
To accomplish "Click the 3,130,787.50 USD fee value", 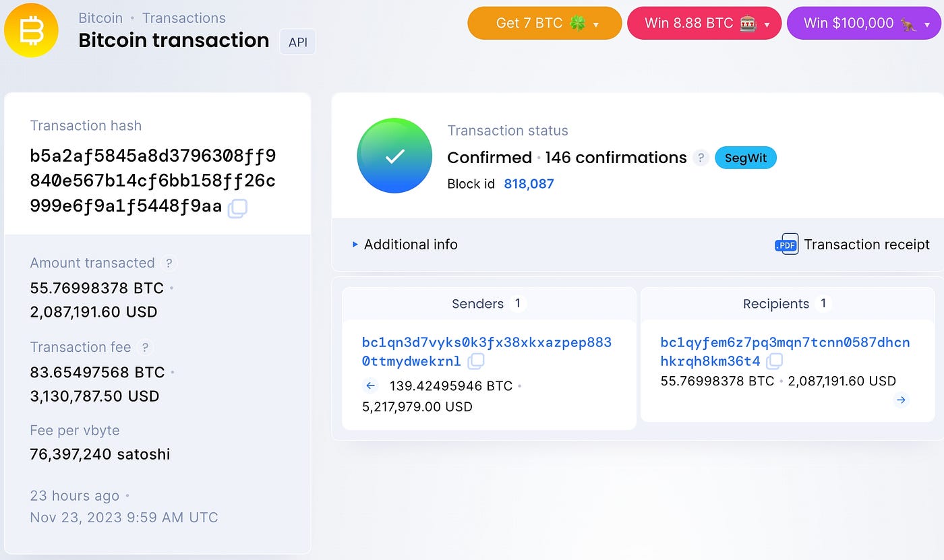I will [x=94, y=396].
